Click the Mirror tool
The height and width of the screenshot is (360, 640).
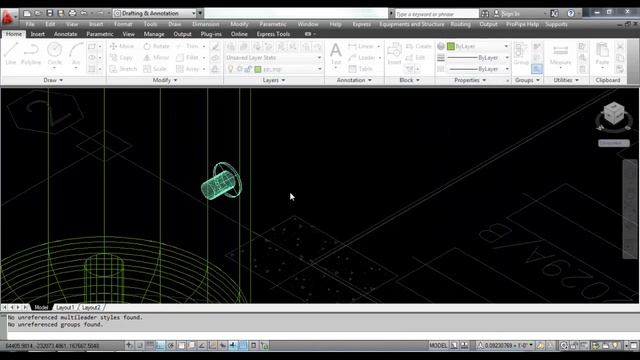click(x=156, y=58)
